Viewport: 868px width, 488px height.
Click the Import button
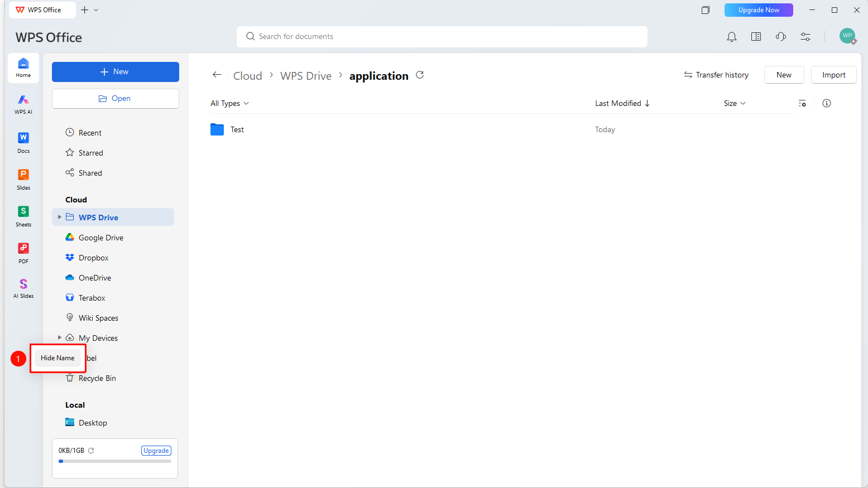click(x=834, y=75)
